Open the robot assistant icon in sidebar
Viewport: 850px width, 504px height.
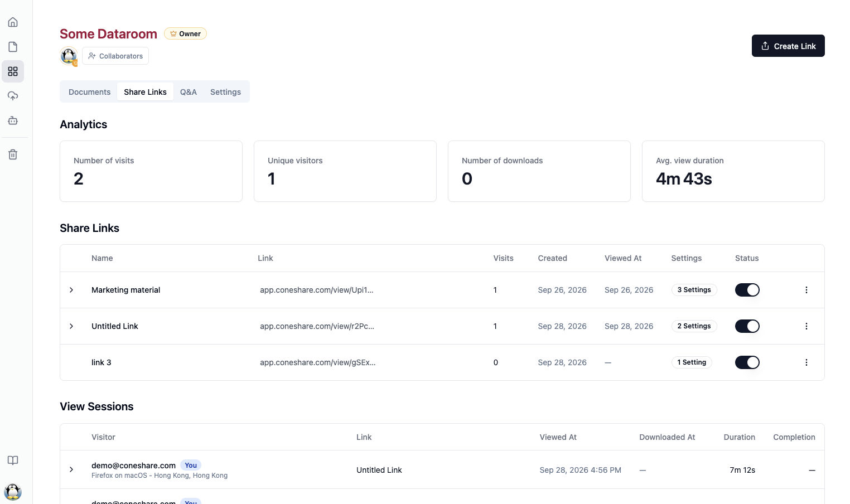click(13, 120)
